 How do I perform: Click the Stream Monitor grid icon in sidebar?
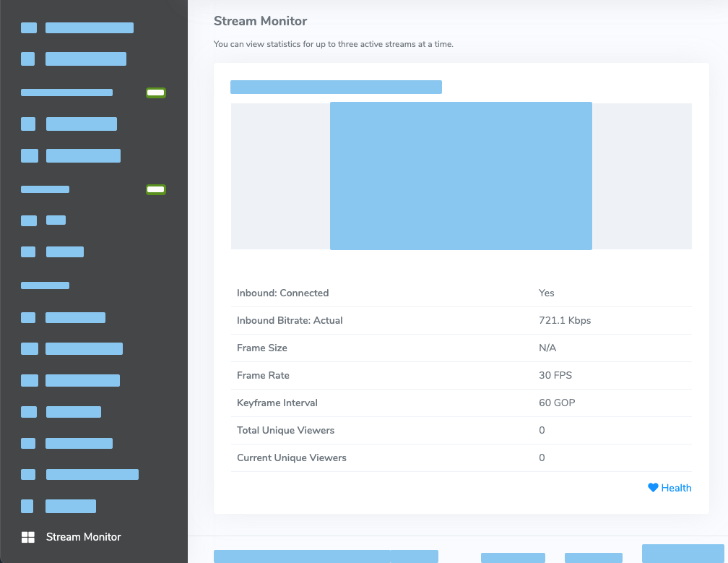click(x=28, y=537)
